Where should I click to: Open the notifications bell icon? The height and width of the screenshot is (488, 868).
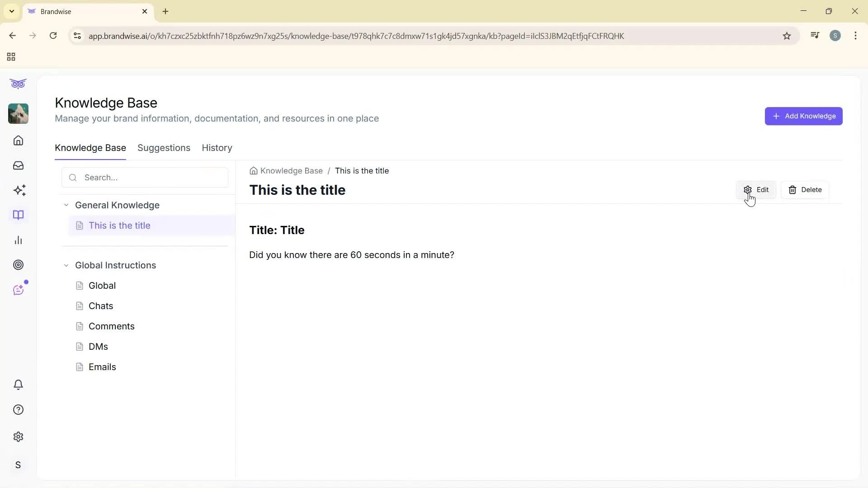coord(18,385)
